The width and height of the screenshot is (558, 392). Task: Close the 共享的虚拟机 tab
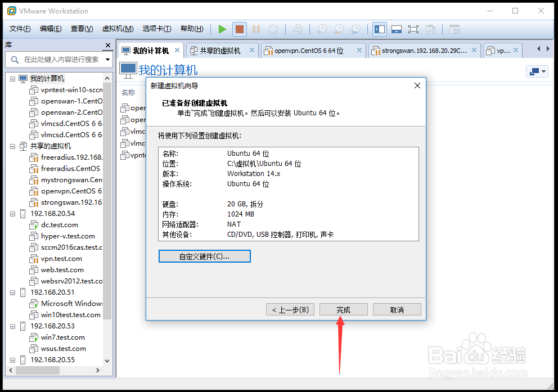(x=251, y=50)
